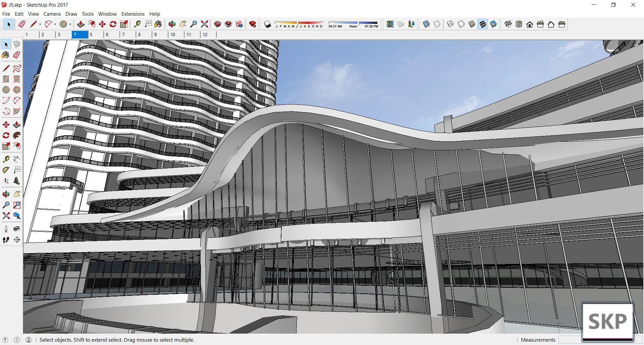Switch to scene tab 5

(96, 34)
